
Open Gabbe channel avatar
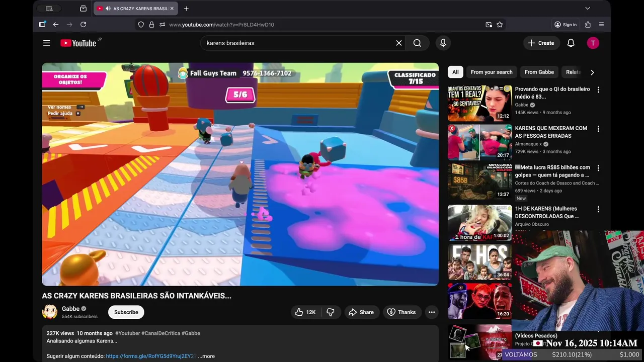[x=49, y=312]
